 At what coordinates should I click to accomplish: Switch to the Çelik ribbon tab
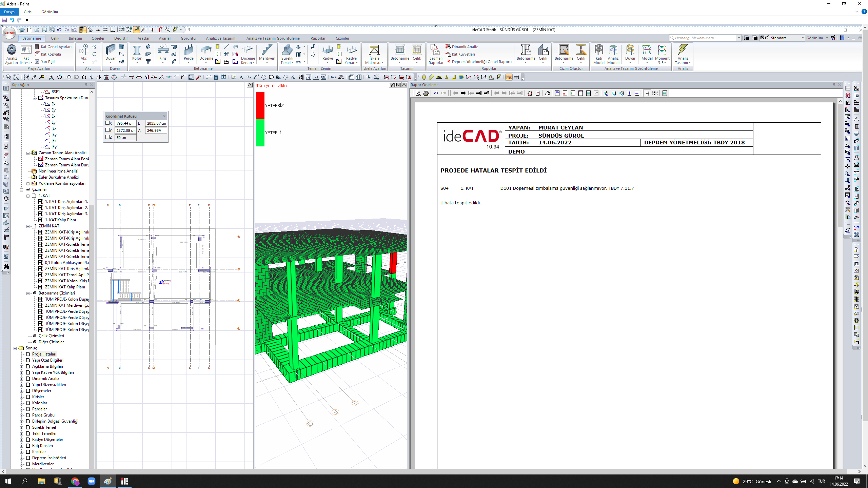[x=55, y=38]
